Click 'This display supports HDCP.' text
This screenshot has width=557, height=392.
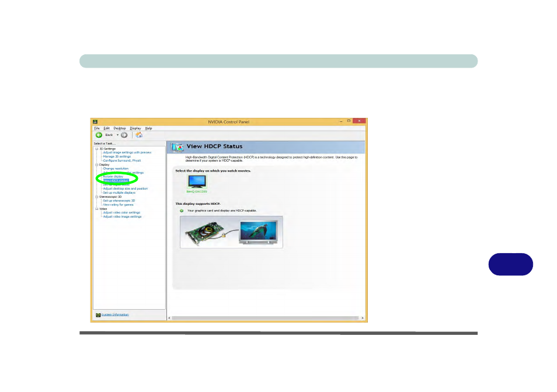[198, 204]
